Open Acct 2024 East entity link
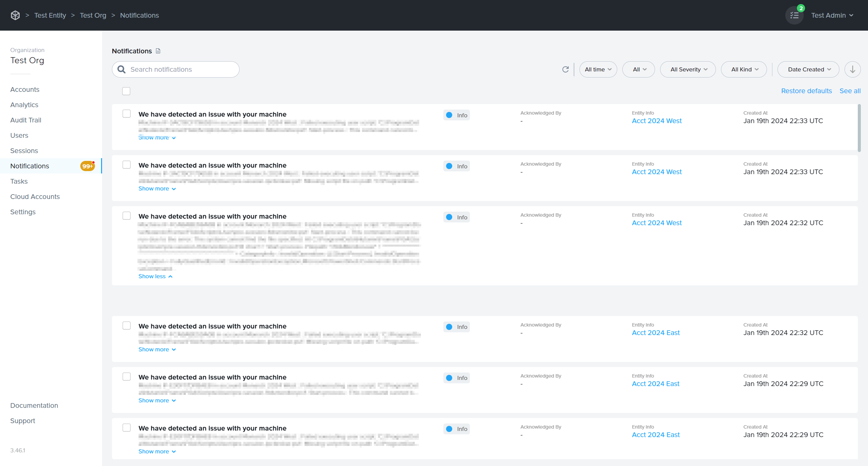 655,332
